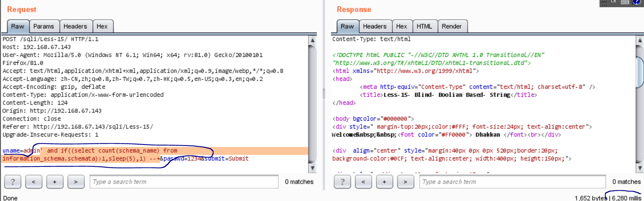Click the plus search options button under Request

tap(55, 182)
